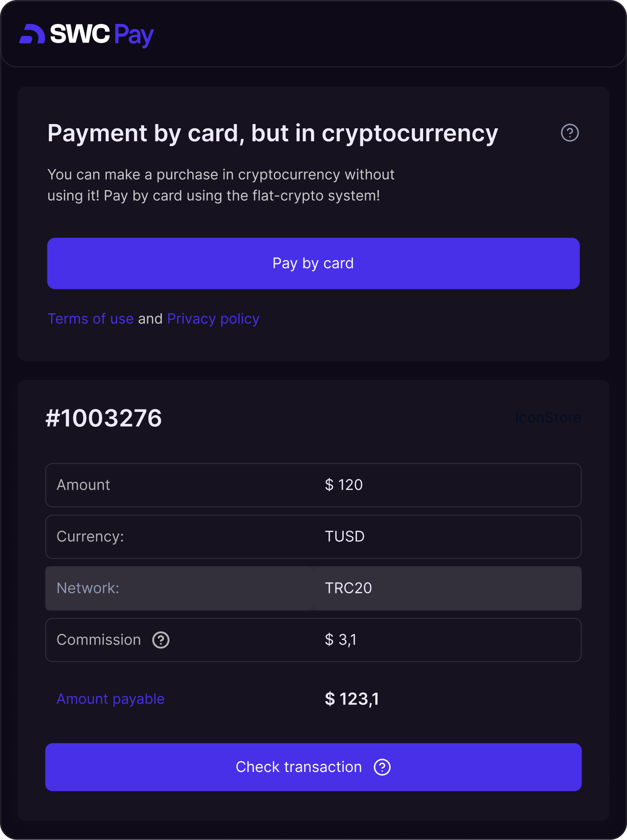Click the SWC Pay logo icon
This screenshot has width=627, height=840.
click(x=32, y=34)
